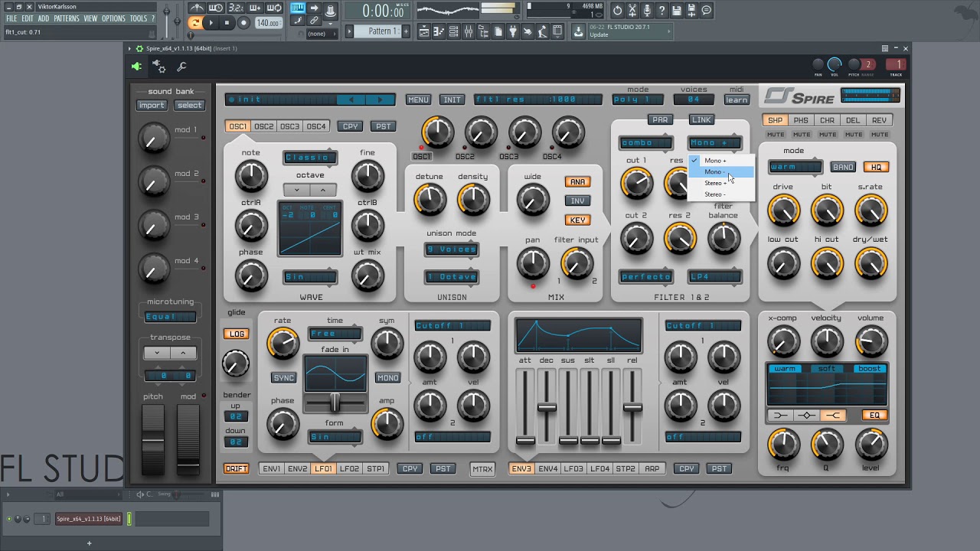Click the envelope dec slider
The image size is (980, 551).
pyautogui.click(x=547, y=407)
